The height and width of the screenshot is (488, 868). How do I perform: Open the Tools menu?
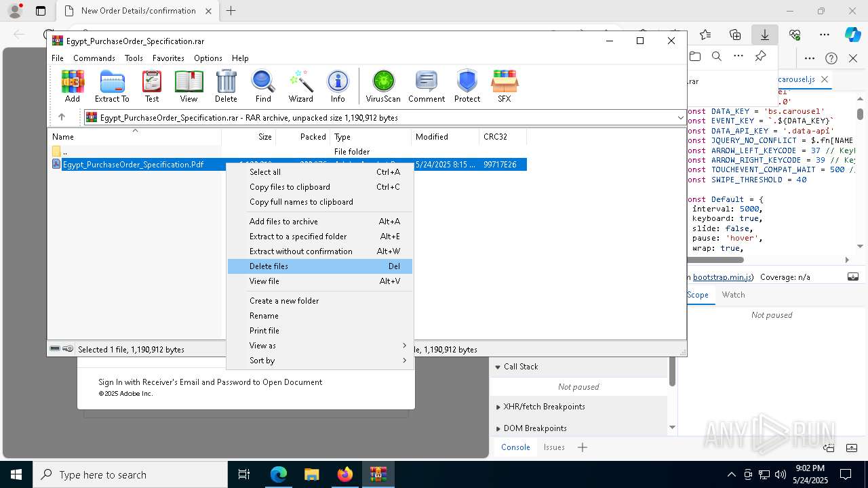pos(134,58)
